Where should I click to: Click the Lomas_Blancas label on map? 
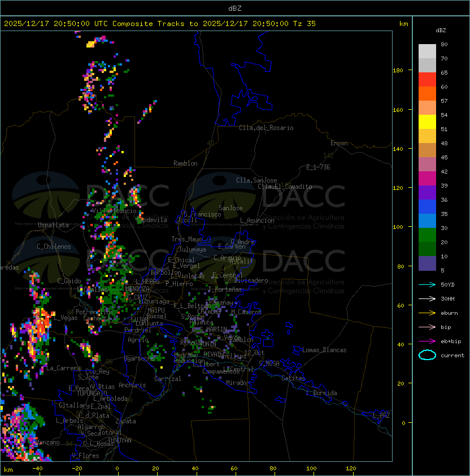click(x=324, y=350)
